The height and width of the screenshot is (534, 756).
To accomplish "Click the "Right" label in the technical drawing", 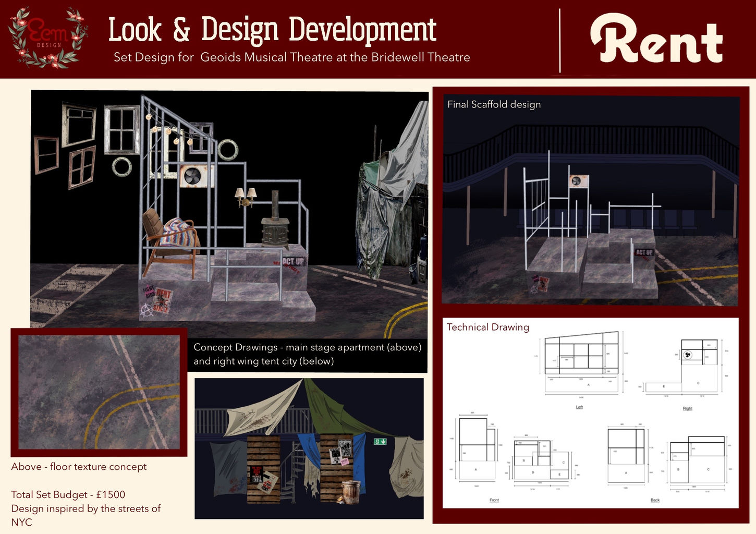I will tap(688, 408).
